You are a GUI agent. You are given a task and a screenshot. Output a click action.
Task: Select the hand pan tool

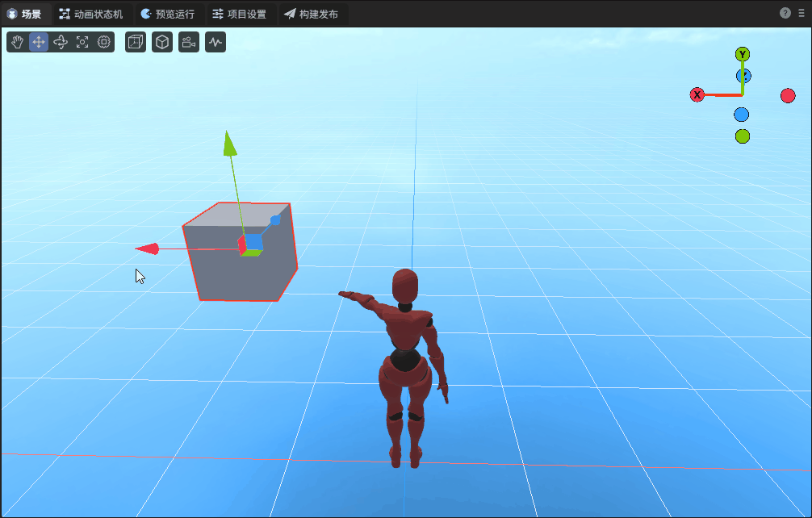point(18,42)
